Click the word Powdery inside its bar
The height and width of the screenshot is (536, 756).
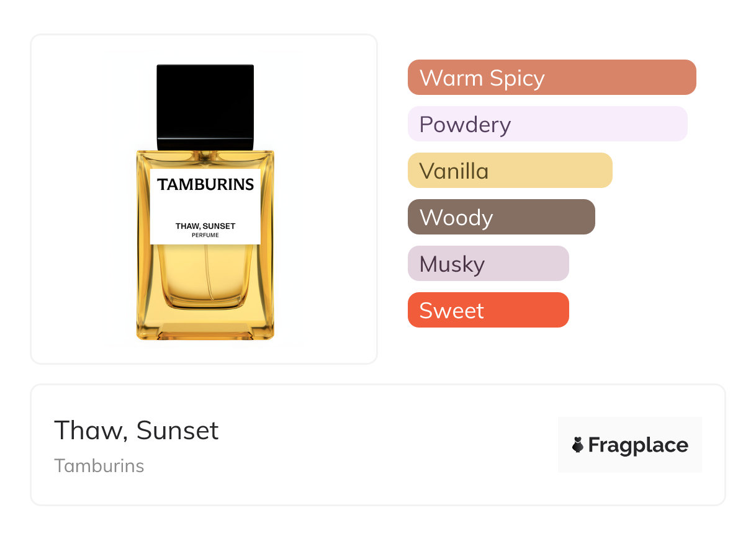click(465, 124)
